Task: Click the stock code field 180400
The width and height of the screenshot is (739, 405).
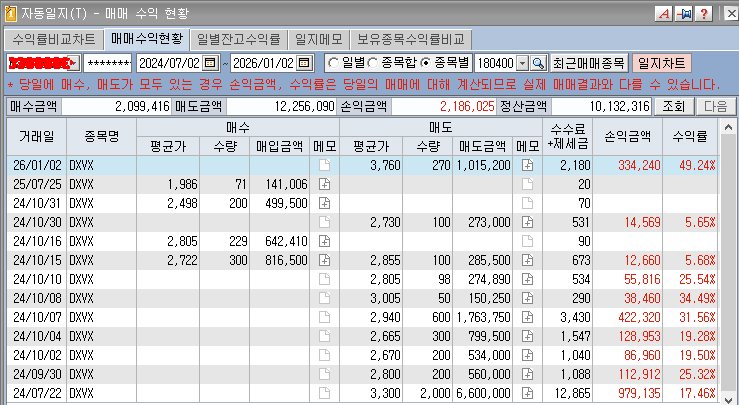Action: tap(495, 63)
